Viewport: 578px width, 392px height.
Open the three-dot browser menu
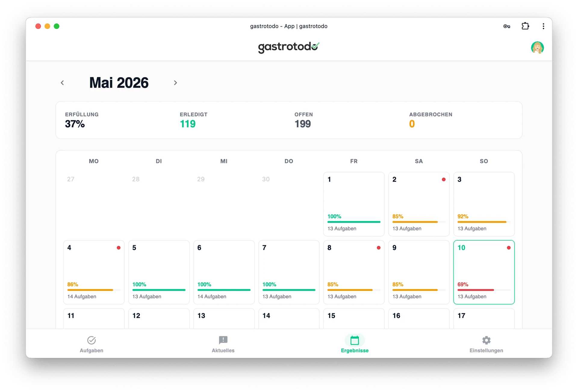tap(543, 26)
